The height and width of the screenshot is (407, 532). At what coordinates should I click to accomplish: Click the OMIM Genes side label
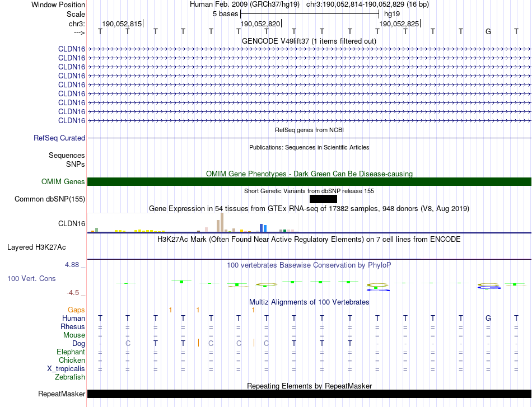63,182
